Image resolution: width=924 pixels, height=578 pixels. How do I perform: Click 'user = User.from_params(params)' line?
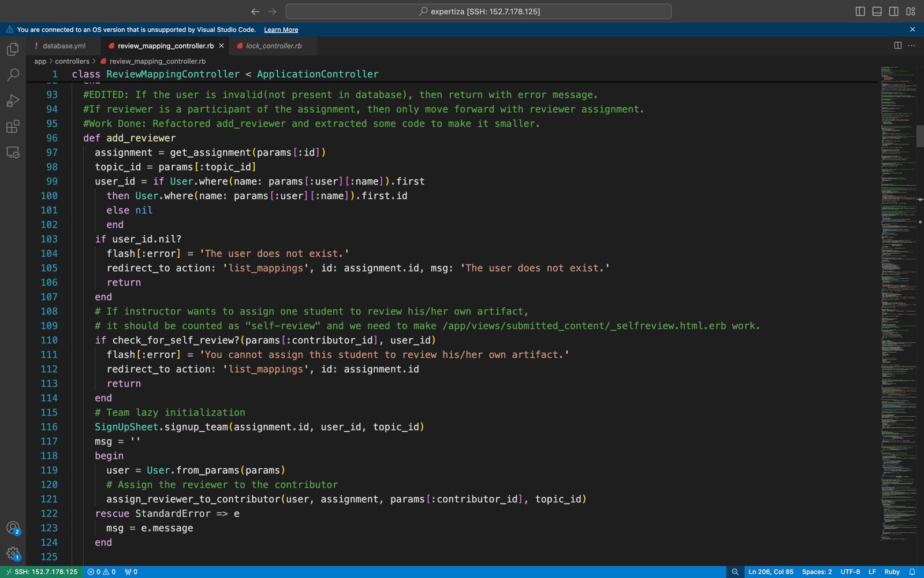click(196, 470)
